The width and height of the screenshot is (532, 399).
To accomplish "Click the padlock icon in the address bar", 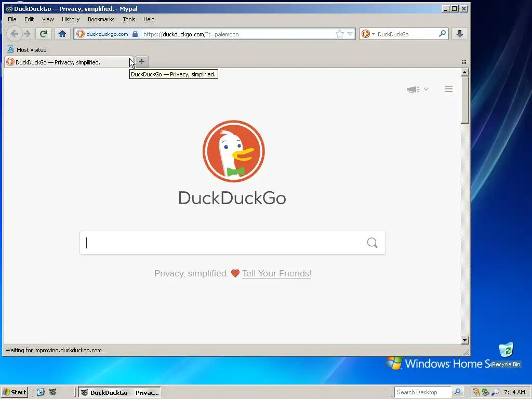I will [x=135, y=34].
